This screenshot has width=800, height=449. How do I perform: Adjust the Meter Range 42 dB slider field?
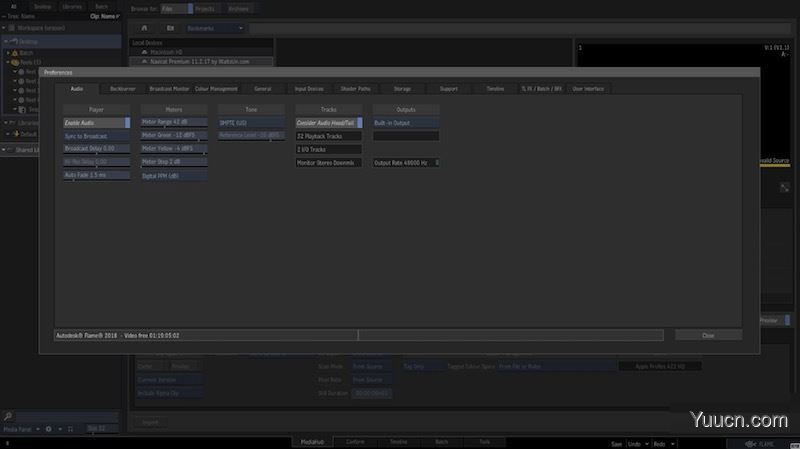coord(173,122)
